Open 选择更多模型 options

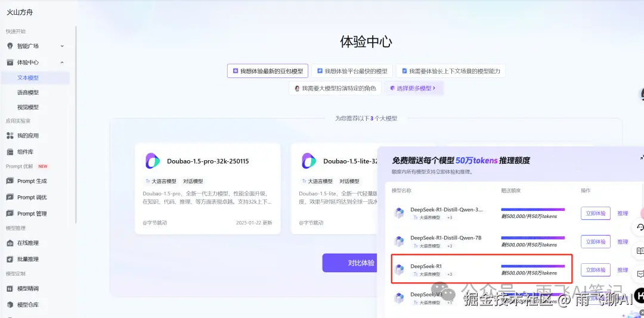414,88
